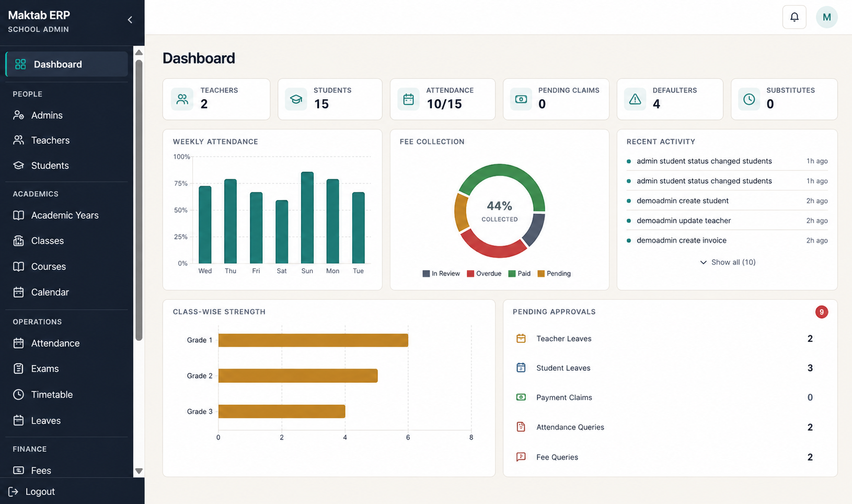Click the sidebar scroll up arrow
The width and height of the screenshot is (852, 504).
(x=139, y=52)
